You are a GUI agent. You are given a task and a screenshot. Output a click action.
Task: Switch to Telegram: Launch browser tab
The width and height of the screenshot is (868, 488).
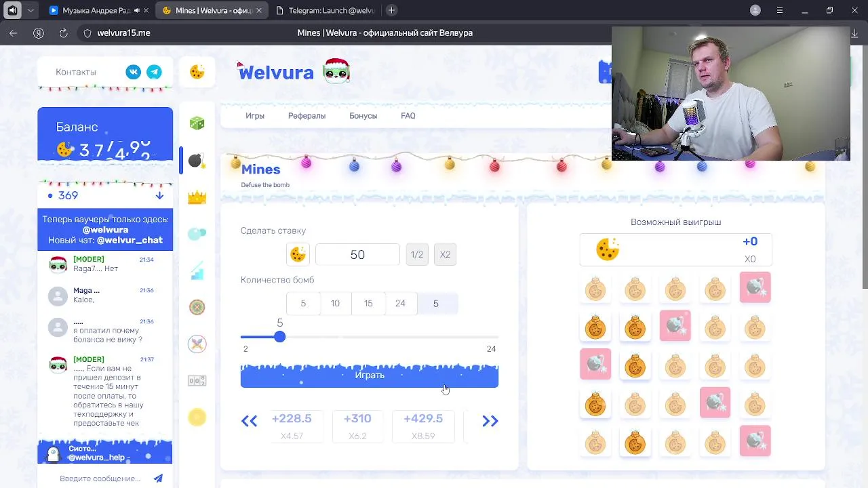324,11
